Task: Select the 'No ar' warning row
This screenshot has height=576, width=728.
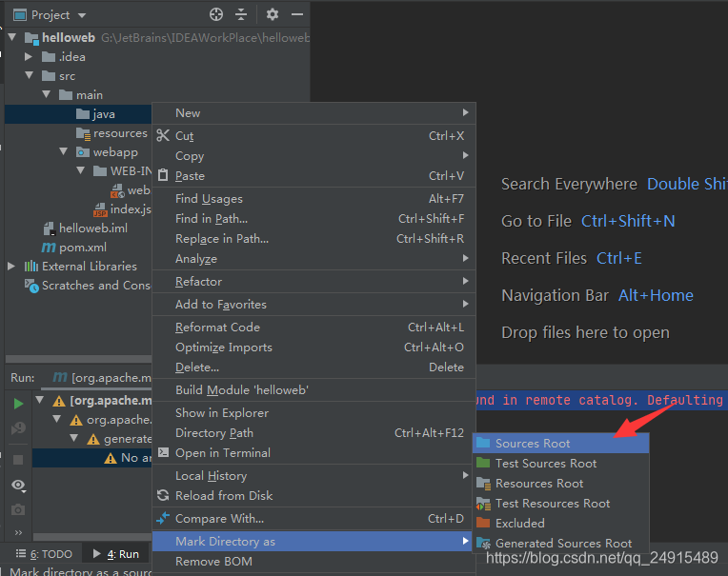Action: (91, 458)
